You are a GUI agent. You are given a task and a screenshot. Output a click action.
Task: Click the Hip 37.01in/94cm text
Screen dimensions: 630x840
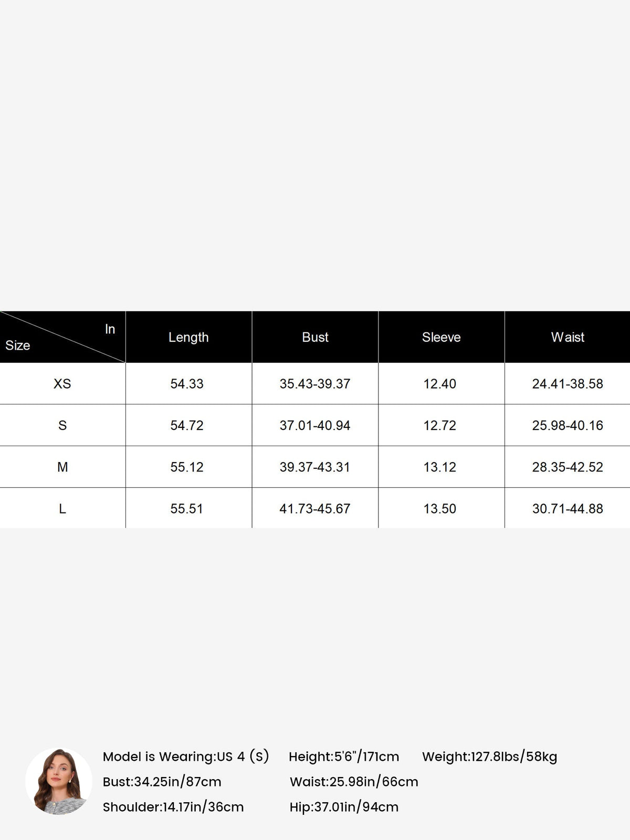tap(344, 807)
